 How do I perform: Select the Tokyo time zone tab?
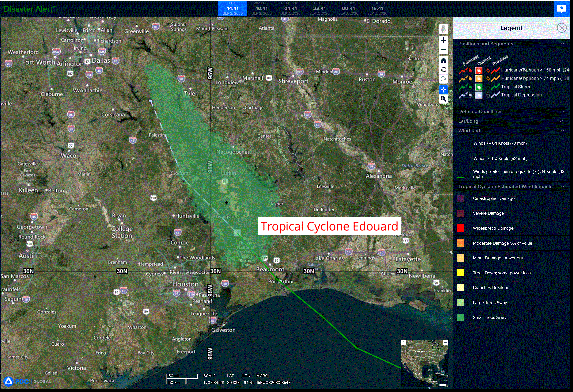coord(319,8)
